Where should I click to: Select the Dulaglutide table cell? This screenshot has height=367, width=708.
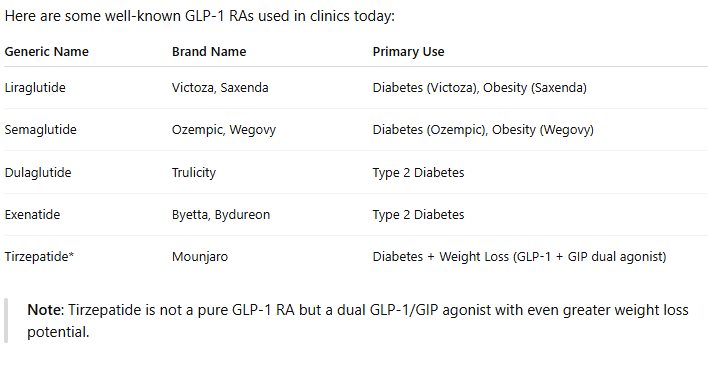point(38,172)
